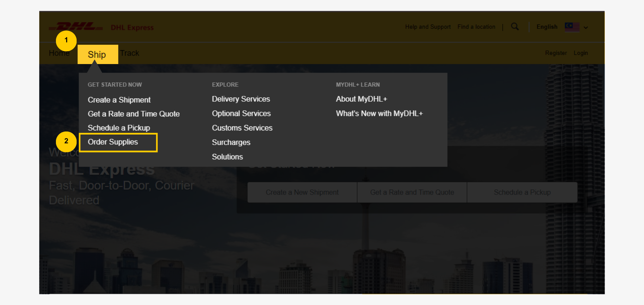The height and width of the screenshot is (305, 644).
Task: Open the search magnifier icon
Action: point(515,26)
